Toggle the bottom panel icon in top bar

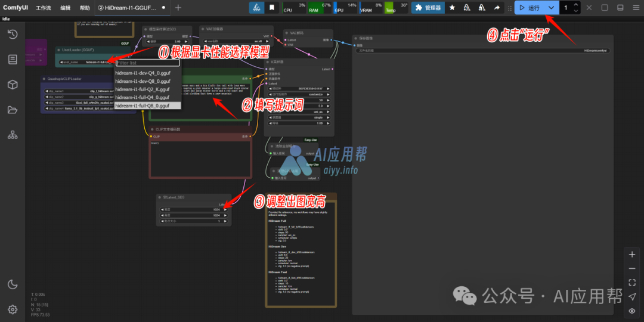coord(620,7)
